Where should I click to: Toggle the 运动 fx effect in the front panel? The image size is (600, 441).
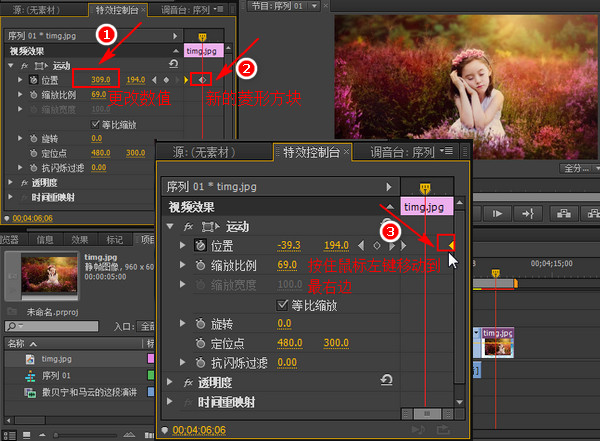coord(190,226)
